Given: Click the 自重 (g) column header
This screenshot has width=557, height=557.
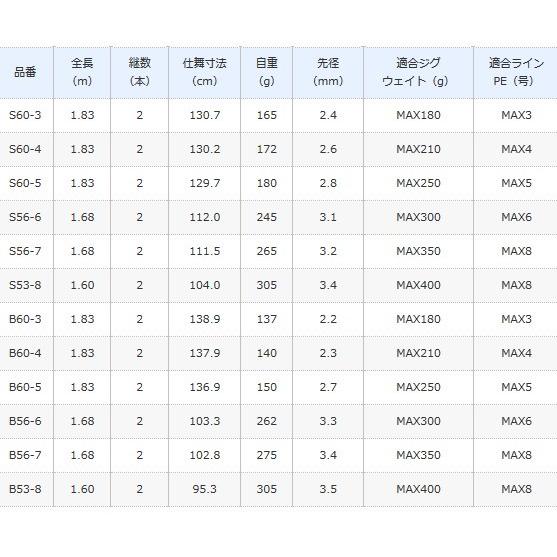Looking at the screenshot, I should click(267, 72).
